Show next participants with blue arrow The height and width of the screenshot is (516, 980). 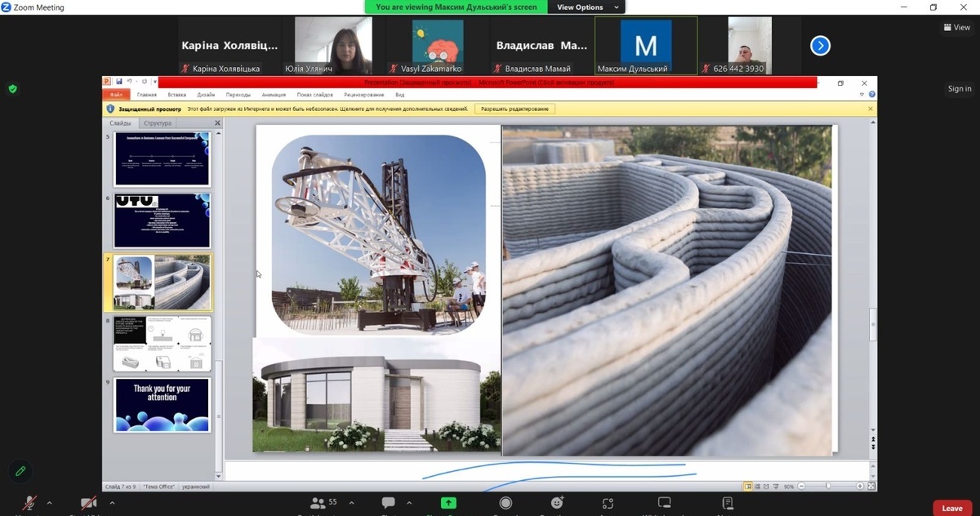[x=820, y=46]
